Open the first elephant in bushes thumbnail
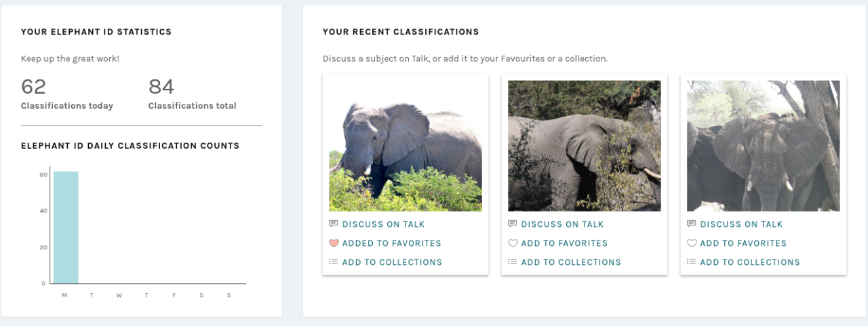Viewport: 868px width, 326px height. click(406, 146)
